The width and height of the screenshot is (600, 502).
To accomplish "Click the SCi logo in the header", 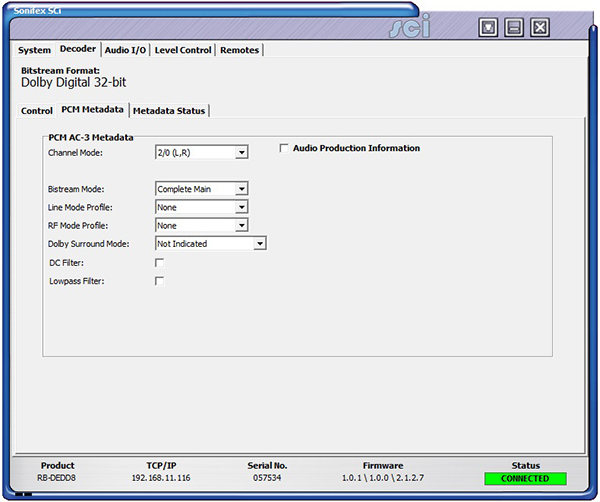I will point(410,26).
